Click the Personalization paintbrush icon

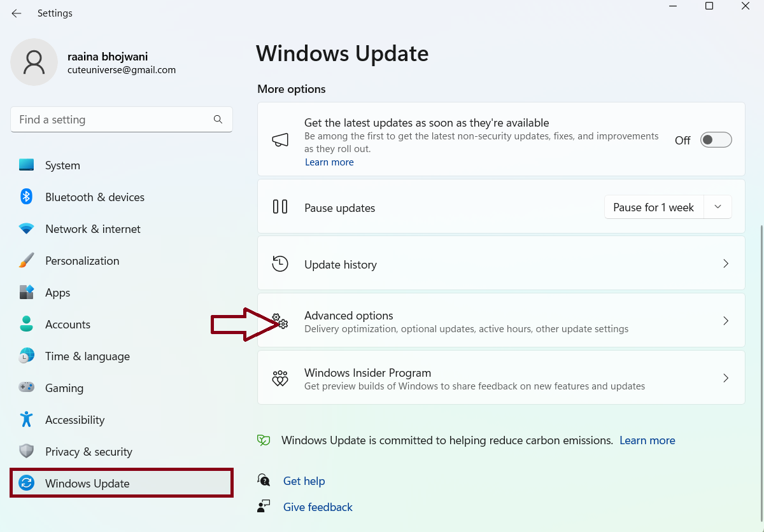[26, 260]
